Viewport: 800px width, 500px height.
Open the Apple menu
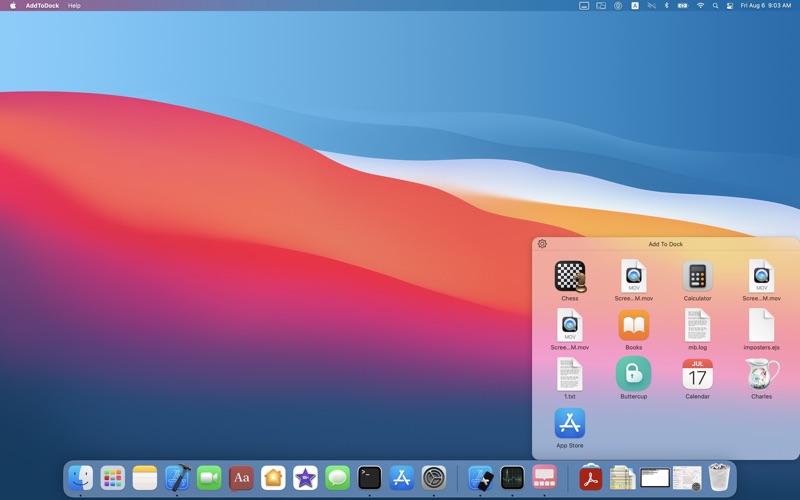pyautogui.click(x=13, y=6)
